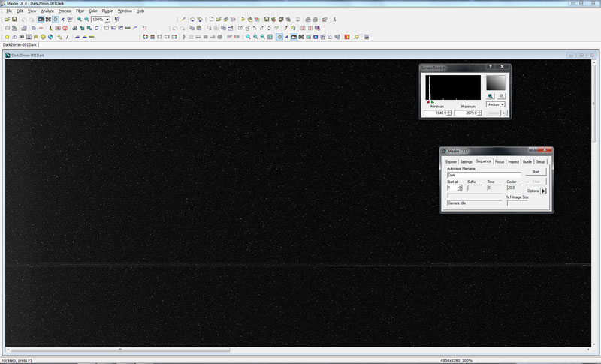Increase the Start at spinner value
Screen dimensions: 601x364
(x=460, y=185)
